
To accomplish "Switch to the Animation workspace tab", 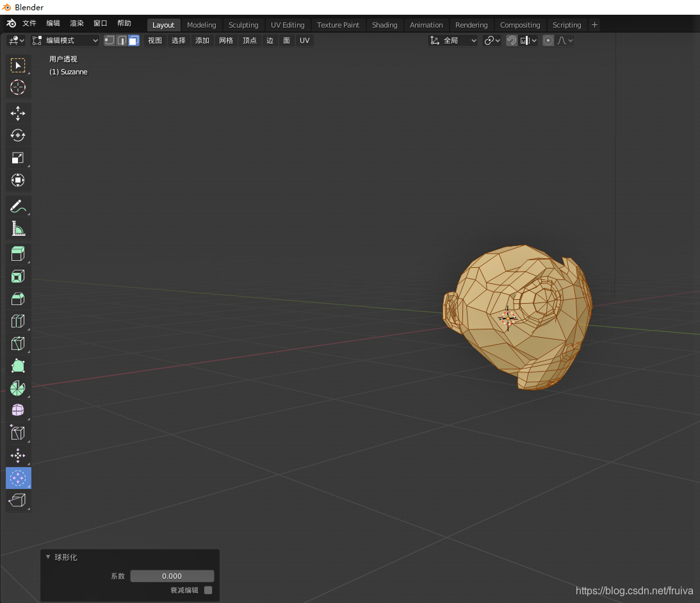I will pyautogui.click(x=427, y=25).
